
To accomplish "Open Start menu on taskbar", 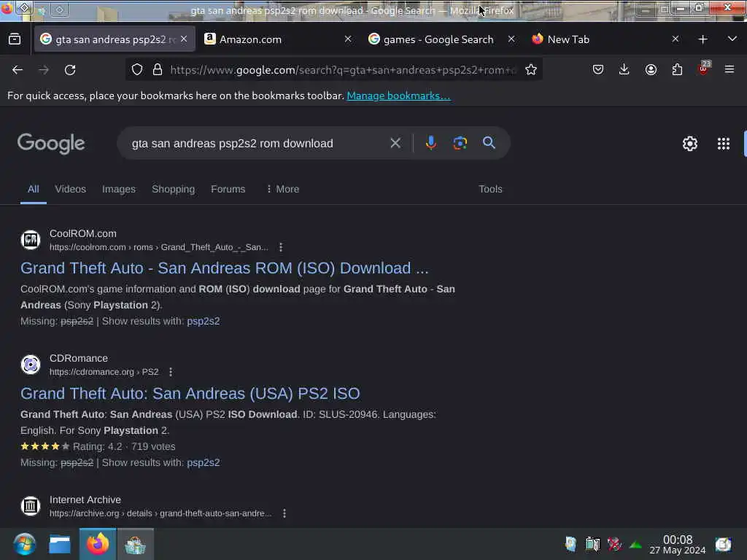I will click(24, 544).
